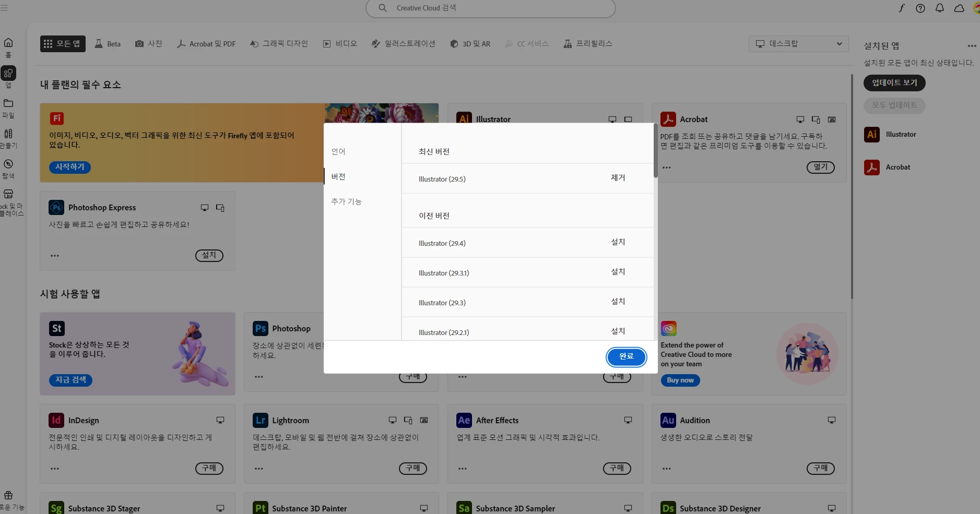This screenshot has height=514, width=980.
Task: Switch to the 비디오 category tab
Action: (x=340, y=44)
